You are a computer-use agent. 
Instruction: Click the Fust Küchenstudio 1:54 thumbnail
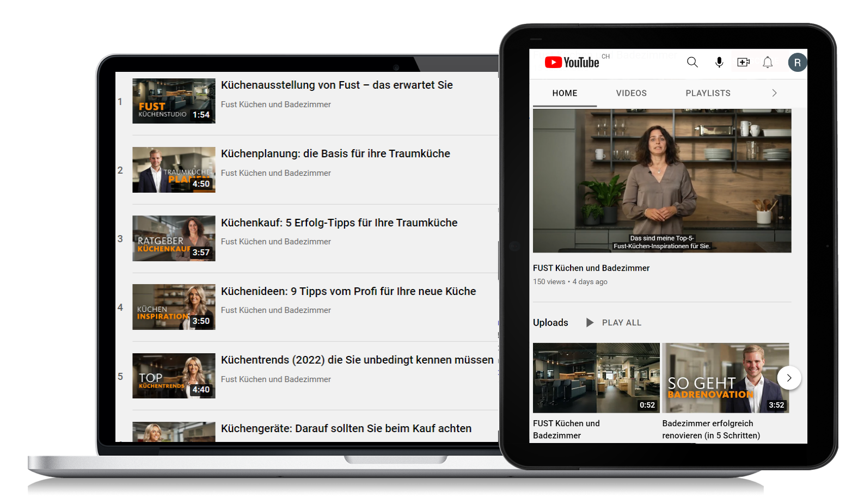pos(174,101)
